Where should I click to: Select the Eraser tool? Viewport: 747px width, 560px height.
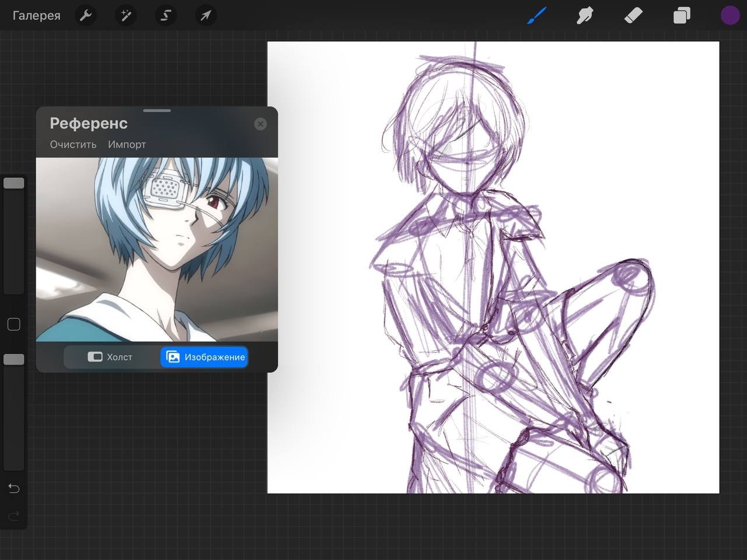click(x=633, y=15)
